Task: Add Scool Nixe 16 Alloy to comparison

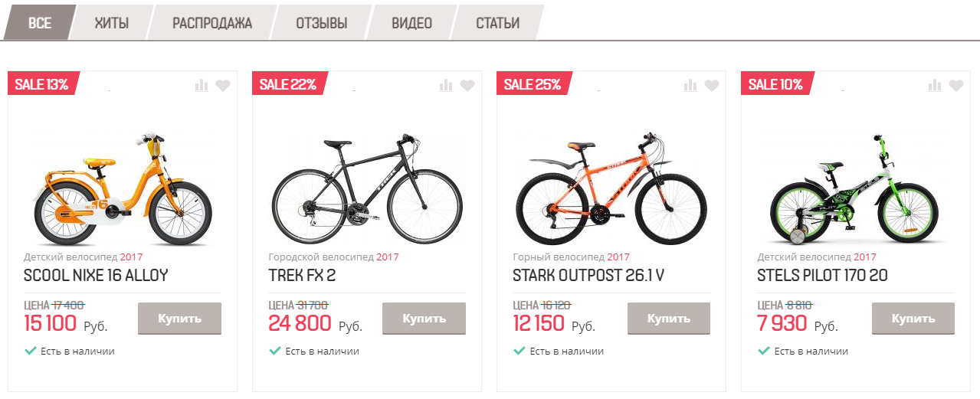Action: [x=202, y=85]
